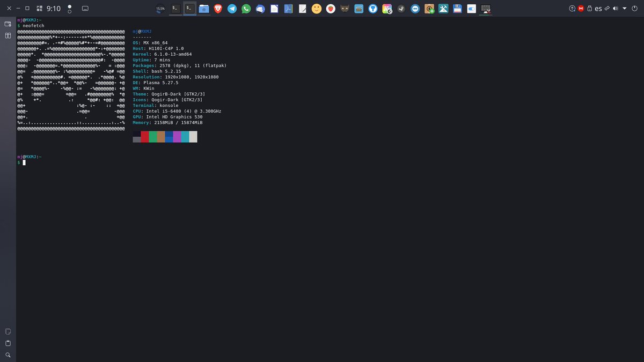644x362 pixels.
Task: Click the 'Kernel: 6.1.0-13-amd64' line
Action: [162, 54]
